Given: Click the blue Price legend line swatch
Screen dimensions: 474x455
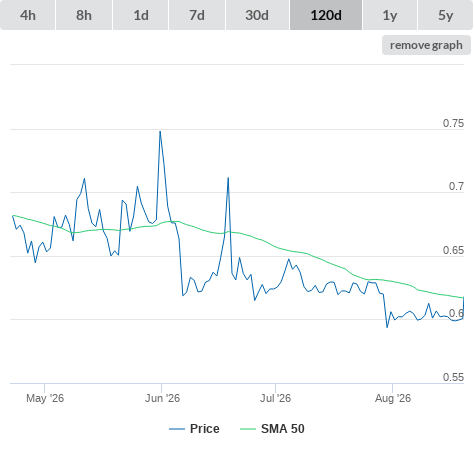Looking at the screenshot, I should coord(177,429).
